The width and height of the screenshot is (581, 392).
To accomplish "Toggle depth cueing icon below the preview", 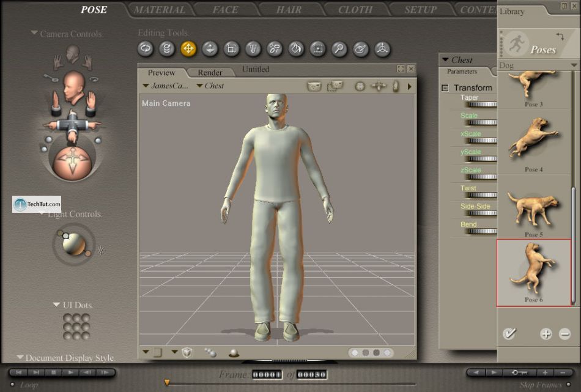I will pyautogui.click(x=210, y=352).
